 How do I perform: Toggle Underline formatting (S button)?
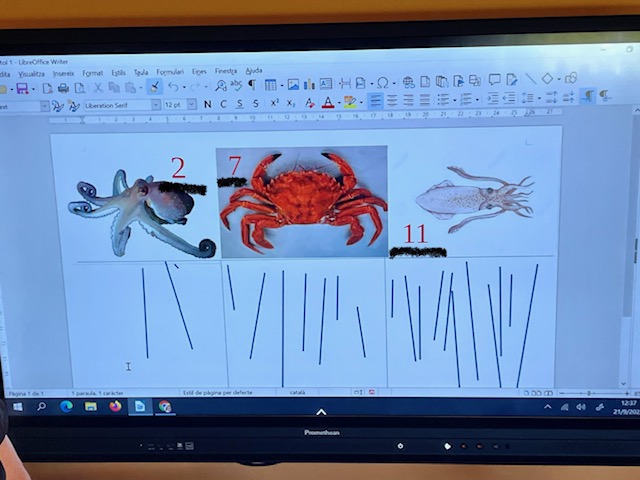(240, 104)
